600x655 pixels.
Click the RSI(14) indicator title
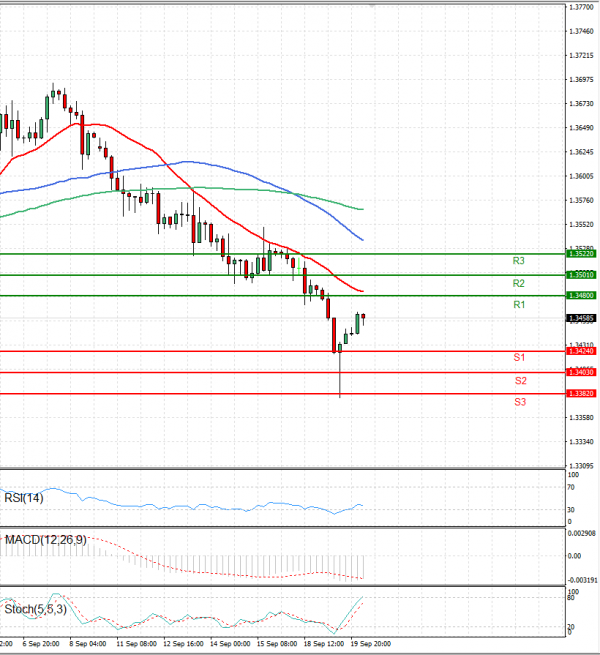[x=24, y=497]
